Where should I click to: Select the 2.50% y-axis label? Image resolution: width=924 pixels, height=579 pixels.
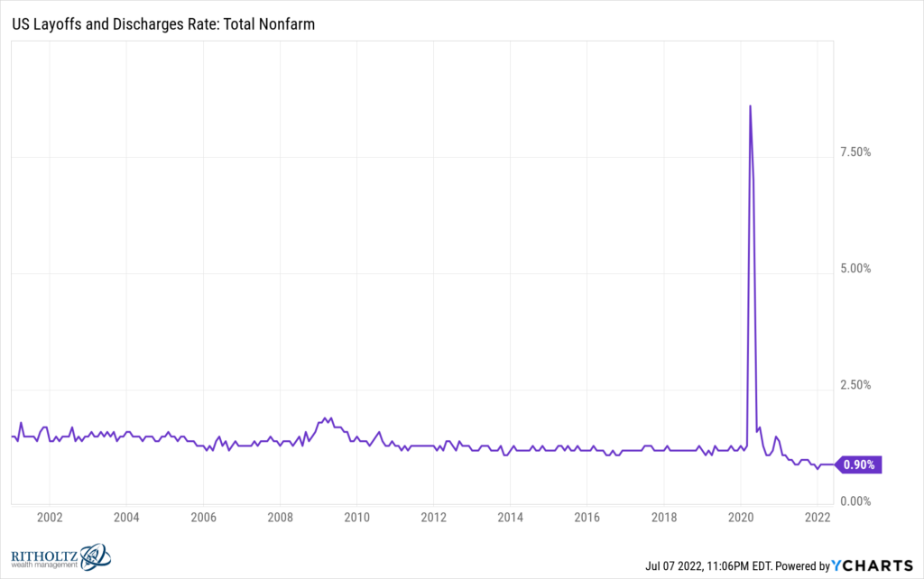(x=853, y=385)
